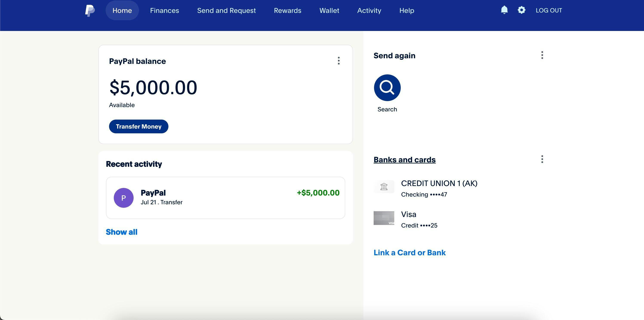Open Banks and cards heading link
Screen dimensions: 644x320
405,160
